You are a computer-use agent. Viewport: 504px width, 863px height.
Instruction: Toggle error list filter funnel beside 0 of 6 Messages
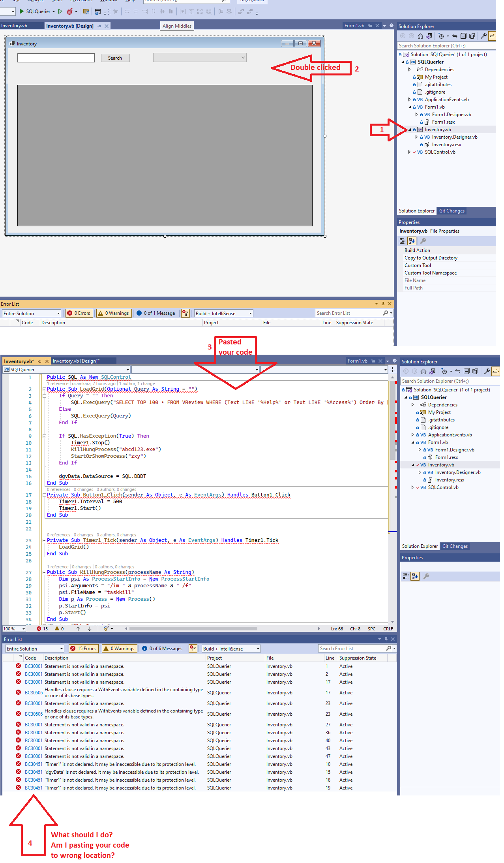coord(193,649)
